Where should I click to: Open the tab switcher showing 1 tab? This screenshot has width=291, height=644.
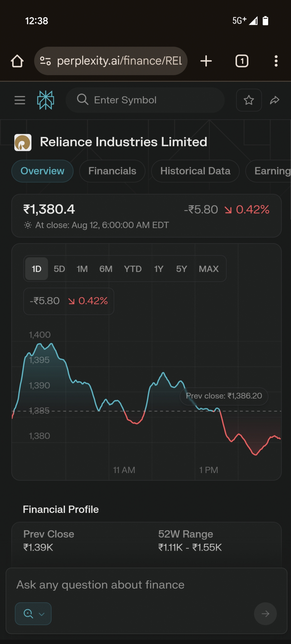pos(242,61)
